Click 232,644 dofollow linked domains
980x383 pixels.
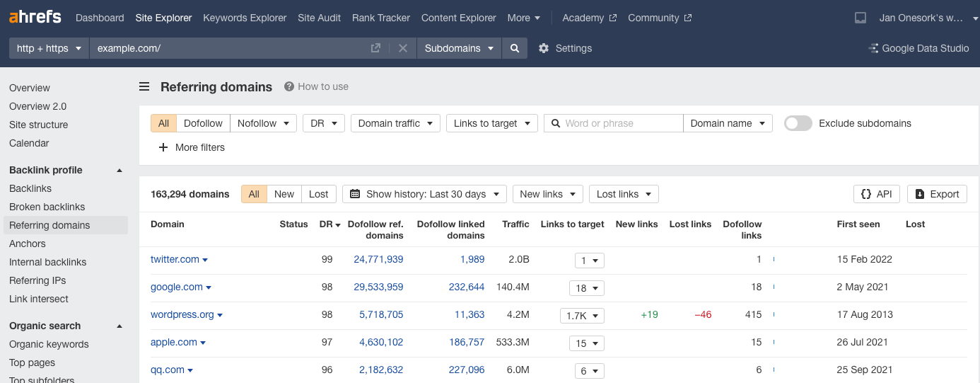467,287
